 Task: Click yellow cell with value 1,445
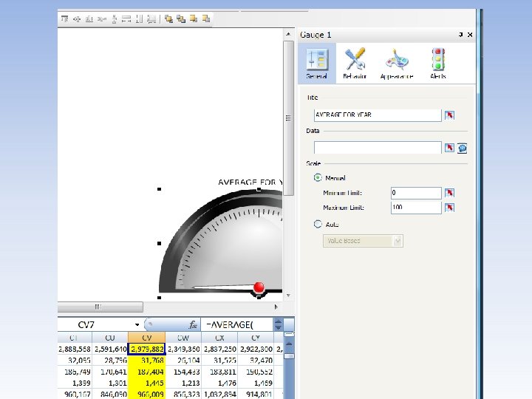pyautogui.click(x=146, y=383)
